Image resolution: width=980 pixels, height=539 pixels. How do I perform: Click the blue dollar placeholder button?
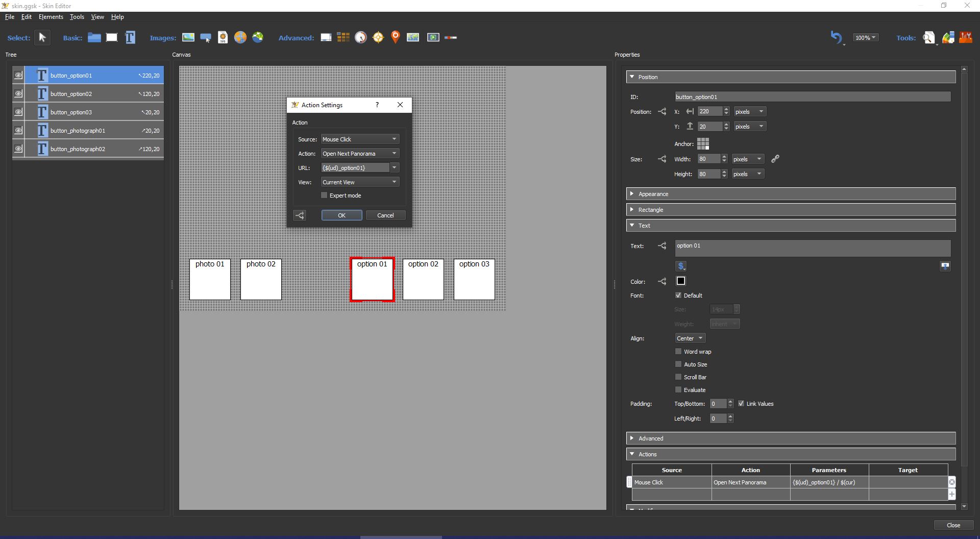(681, 266)
